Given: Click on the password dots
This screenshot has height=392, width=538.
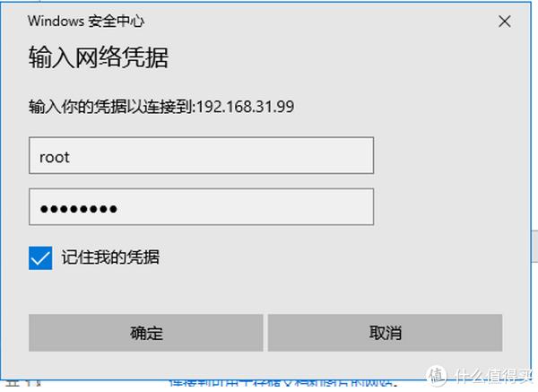Looking at the screenshot, I should [x=79, y=209].
